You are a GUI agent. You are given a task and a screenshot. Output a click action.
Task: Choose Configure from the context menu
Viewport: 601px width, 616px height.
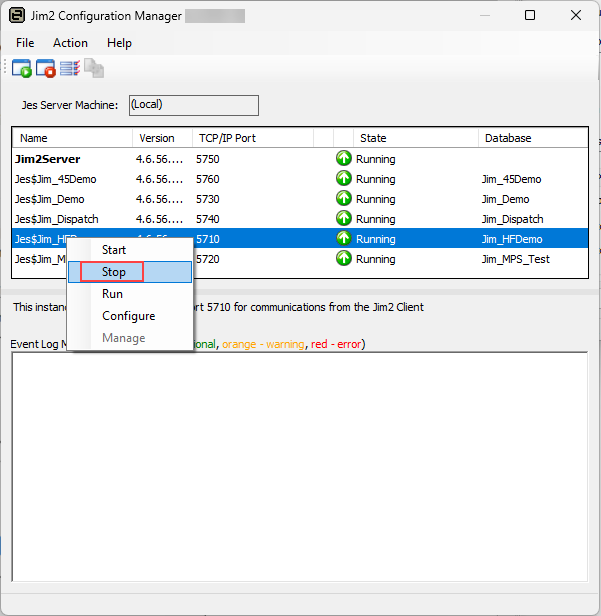coord(130,316)
